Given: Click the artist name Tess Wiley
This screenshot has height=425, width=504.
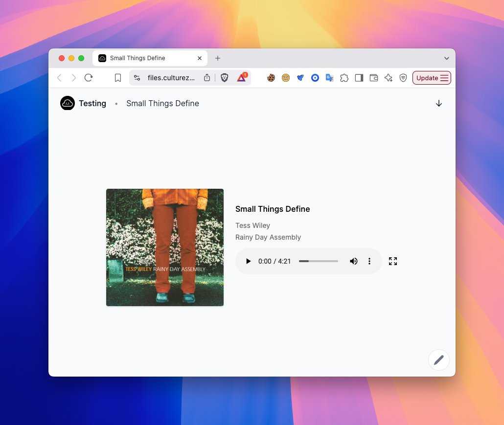Looking at the screenshot, I should tap(252, 225).
